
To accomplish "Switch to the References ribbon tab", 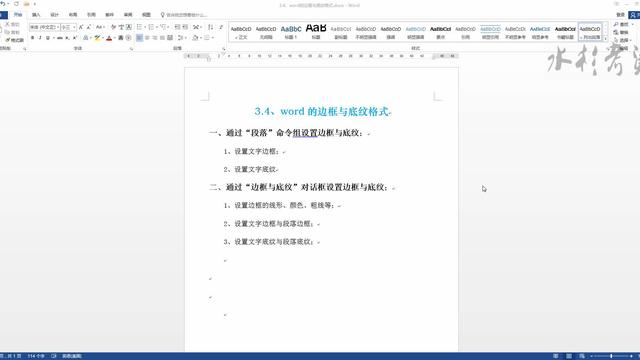I will tap(91, 15).
